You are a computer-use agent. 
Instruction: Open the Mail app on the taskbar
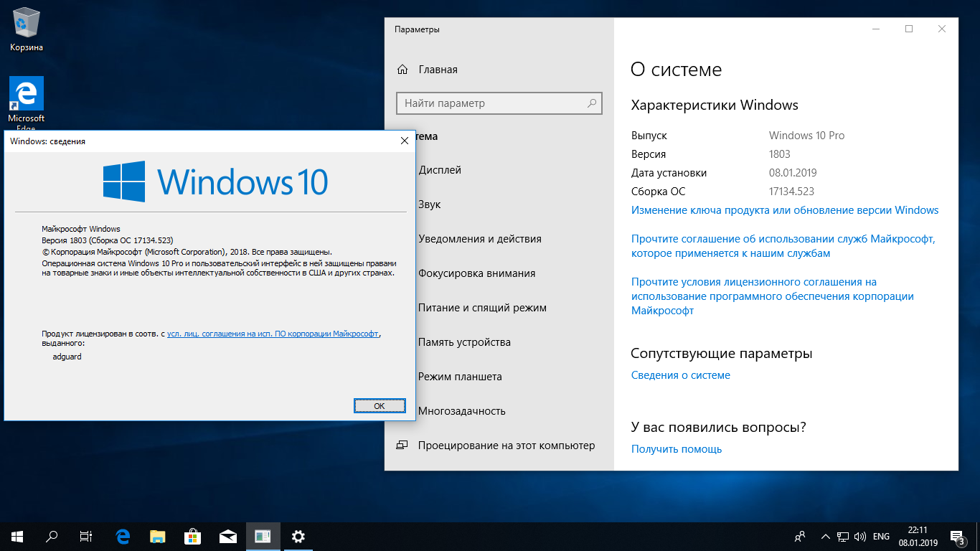pos(228,536)
